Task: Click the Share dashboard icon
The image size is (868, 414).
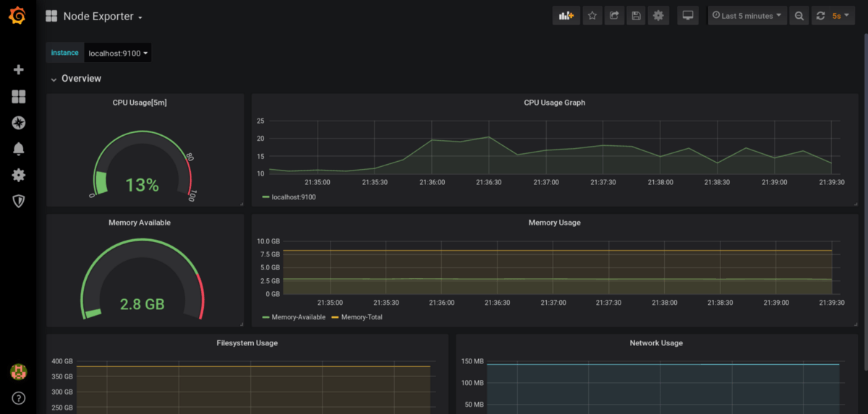Action: click(x=614, y=15)
